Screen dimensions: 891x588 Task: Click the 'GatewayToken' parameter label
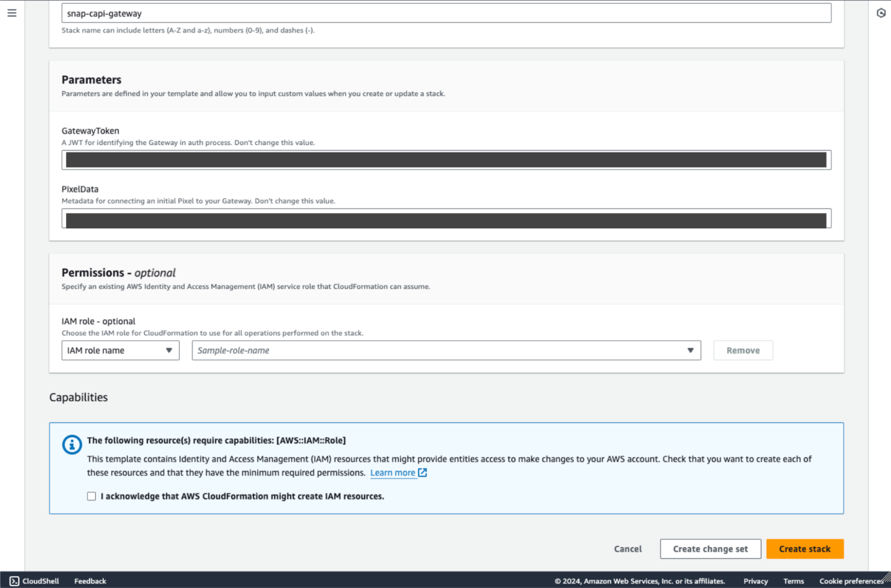pos(90,131)
